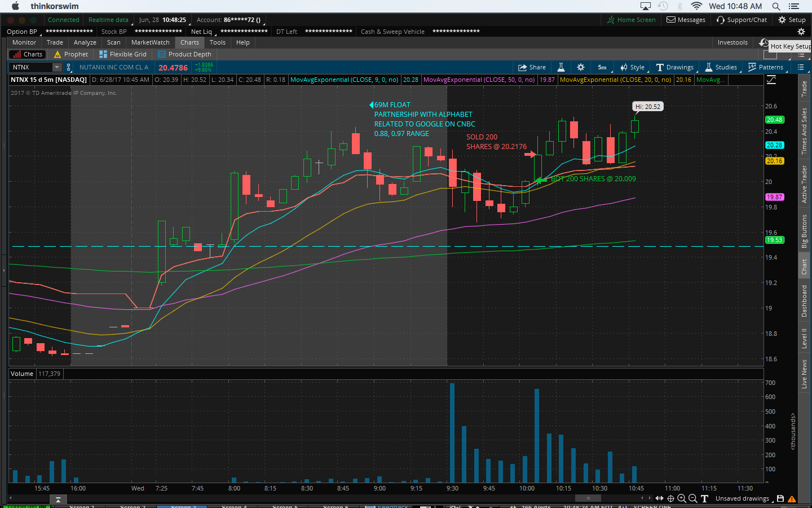Change the 5m timeframe selector
Viewport: 812px width, 508px height.
click(x=602, y=67)
